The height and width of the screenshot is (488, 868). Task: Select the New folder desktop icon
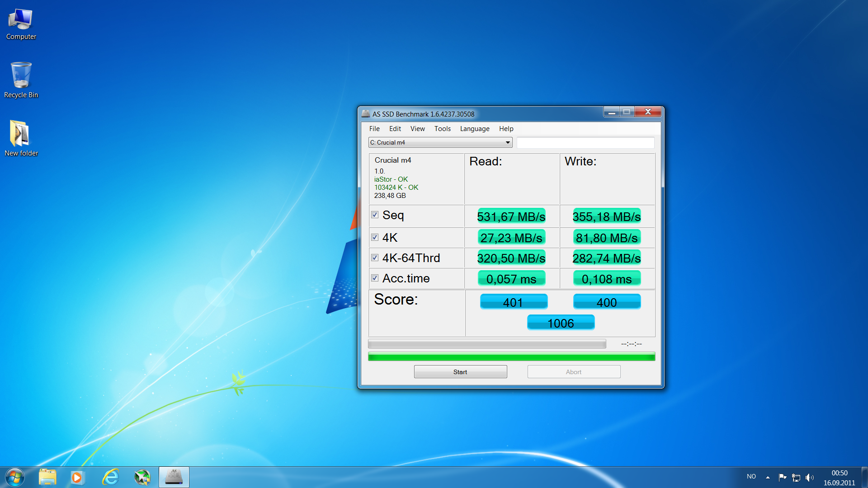(21, 139)
